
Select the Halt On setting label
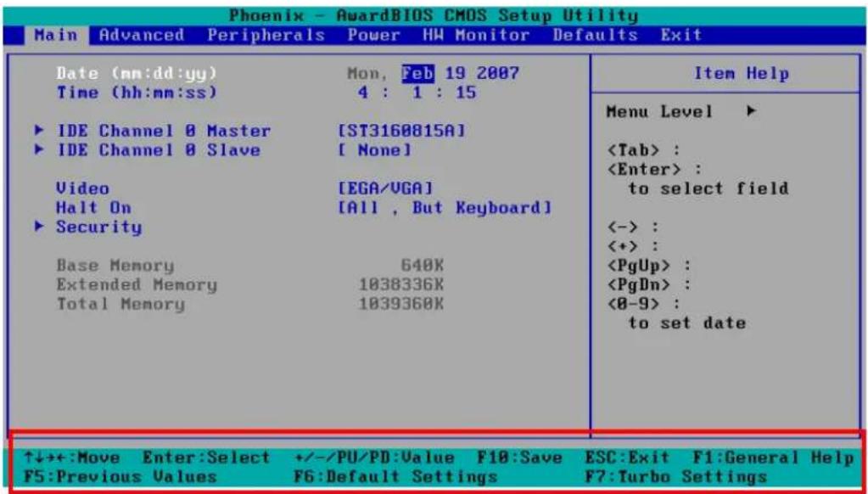(x=93, y=208)
